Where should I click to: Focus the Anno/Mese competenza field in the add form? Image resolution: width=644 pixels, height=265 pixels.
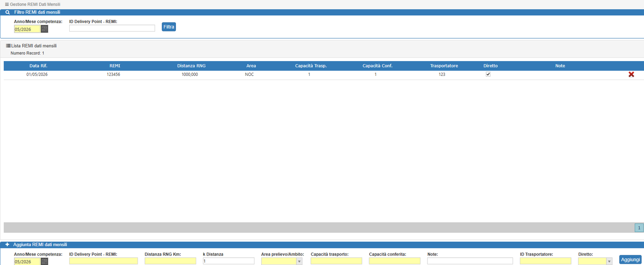[x=27, y=261]
